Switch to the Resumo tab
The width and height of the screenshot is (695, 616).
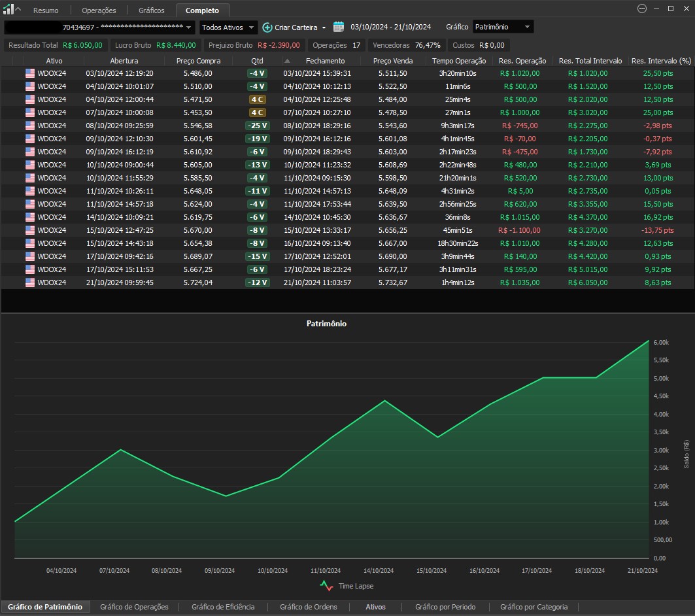pyautogui.click(x=46, y=10)
